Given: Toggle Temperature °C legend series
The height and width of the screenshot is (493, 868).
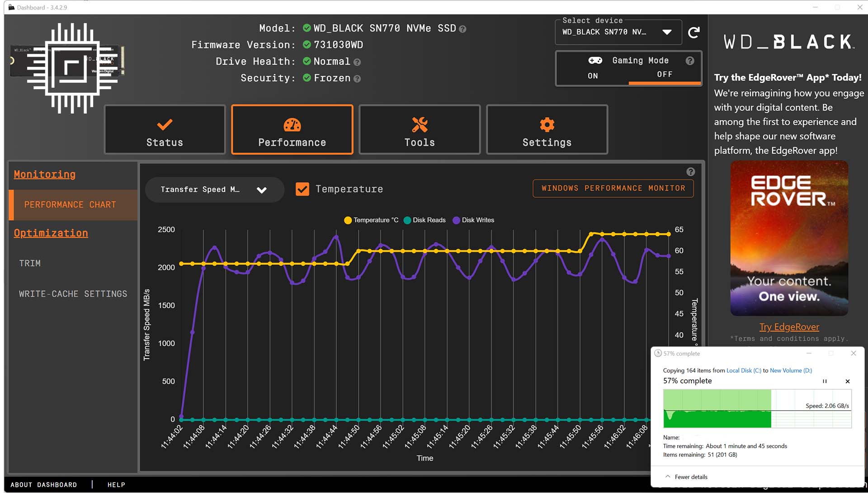Looking at the screenshot, I should (x=371, y=220).
